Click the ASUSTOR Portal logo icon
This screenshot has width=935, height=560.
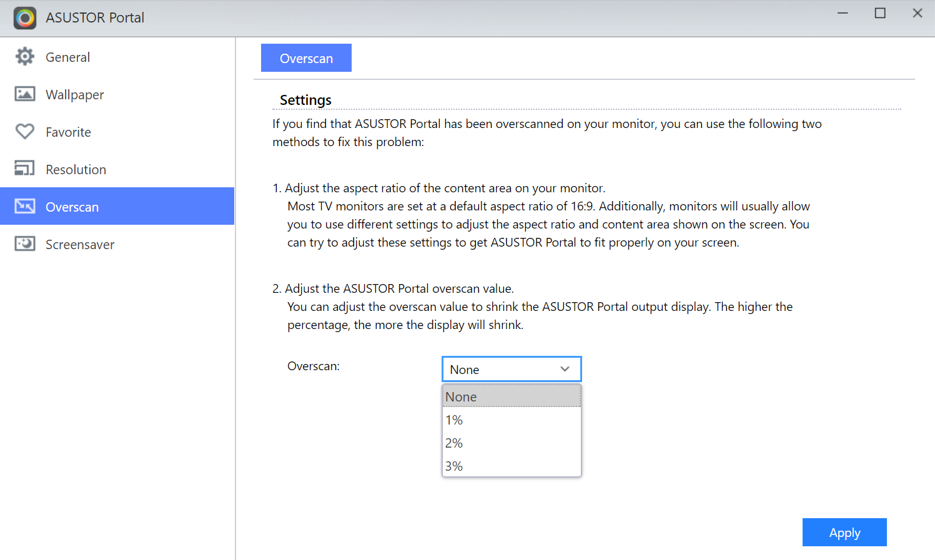click(x=25, y=18)
